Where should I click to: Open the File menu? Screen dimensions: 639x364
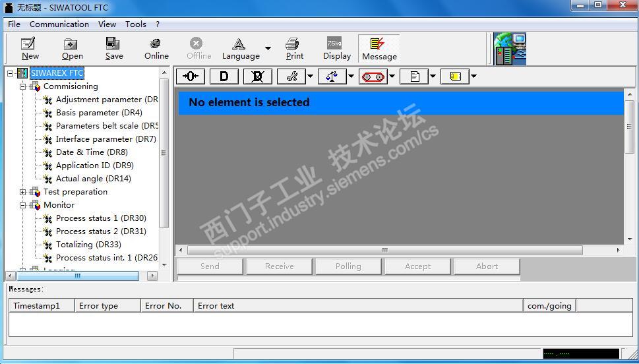[14, 24]
